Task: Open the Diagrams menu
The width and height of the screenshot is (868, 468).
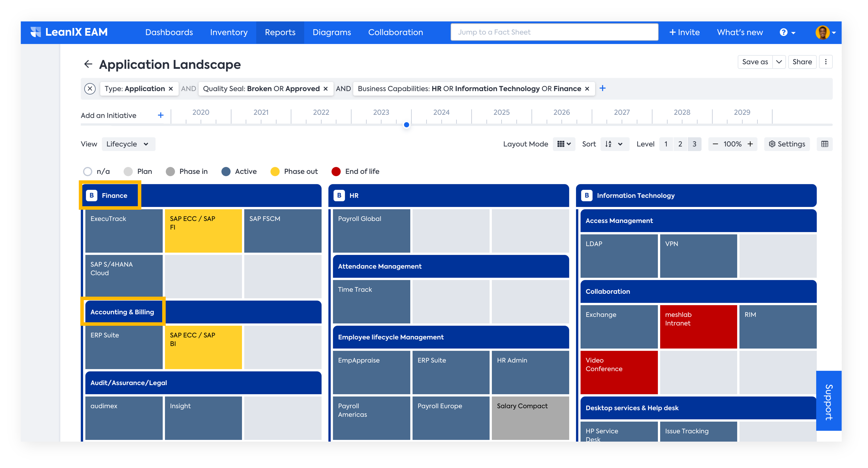Action: pos(332,32)
